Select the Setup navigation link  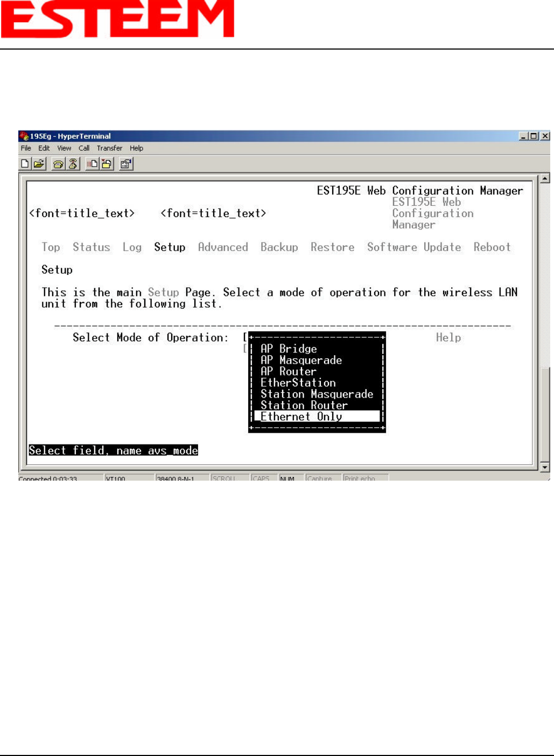[x=170, y=247]
